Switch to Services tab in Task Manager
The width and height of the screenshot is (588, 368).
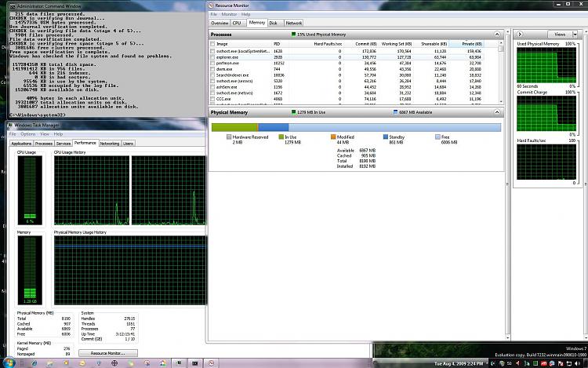(64, 144)
